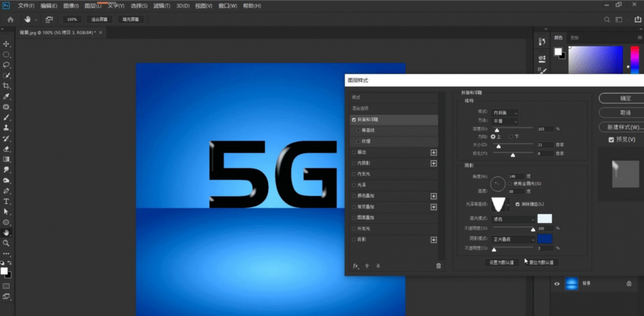Click the circular angle dial
This screenshot has width=644, height=316.
pos(497,183)
